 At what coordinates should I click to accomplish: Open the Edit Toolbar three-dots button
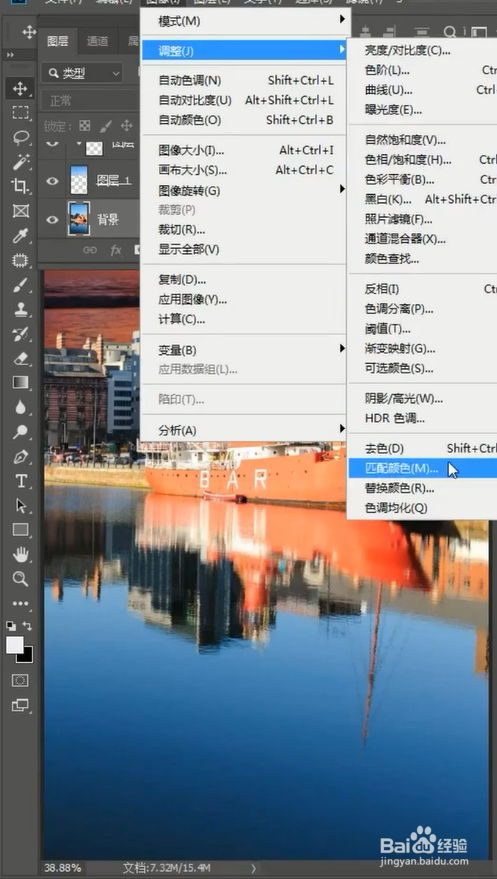click(20, 604)
